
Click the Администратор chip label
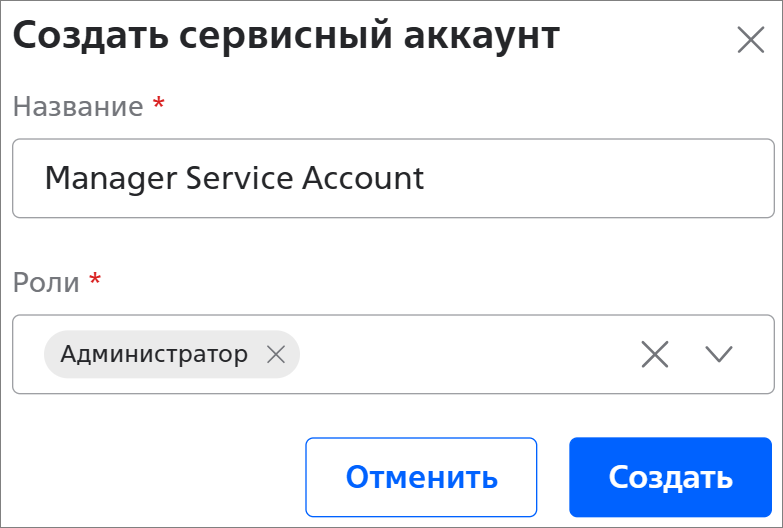(154, 354)
